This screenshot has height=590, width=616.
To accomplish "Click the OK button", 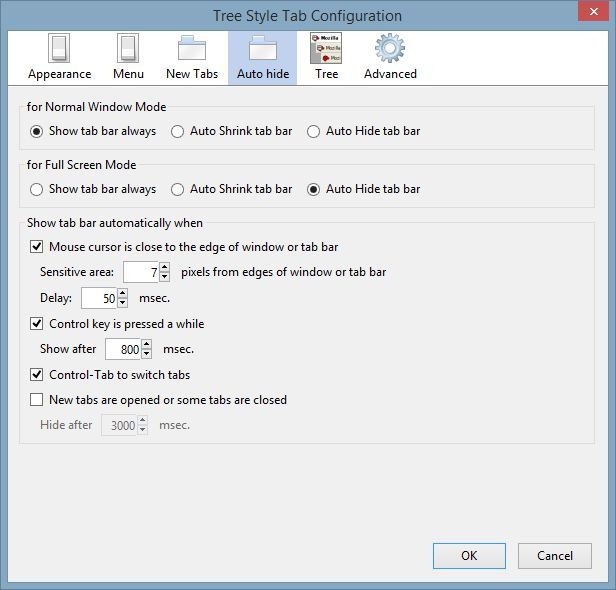I will click(x=469, y=556).
